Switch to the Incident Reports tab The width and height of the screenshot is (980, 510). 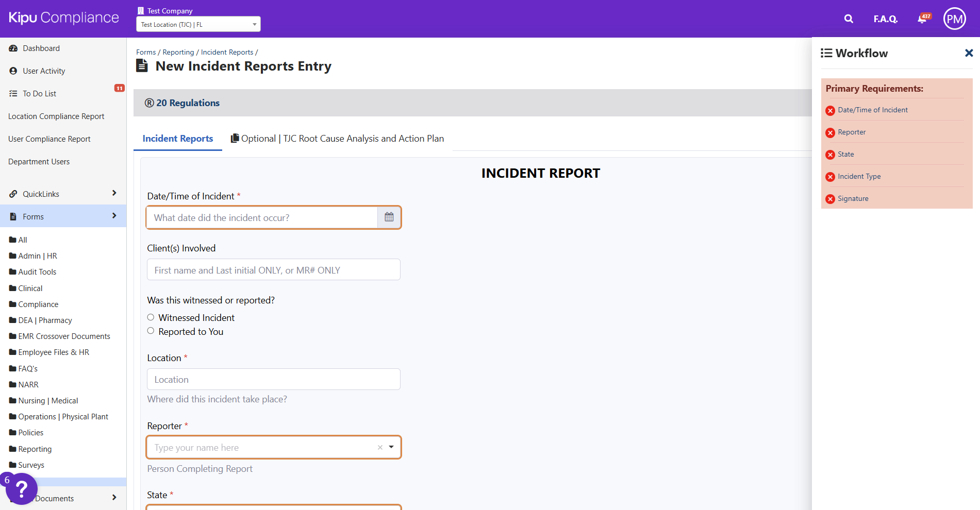[178, 139]
